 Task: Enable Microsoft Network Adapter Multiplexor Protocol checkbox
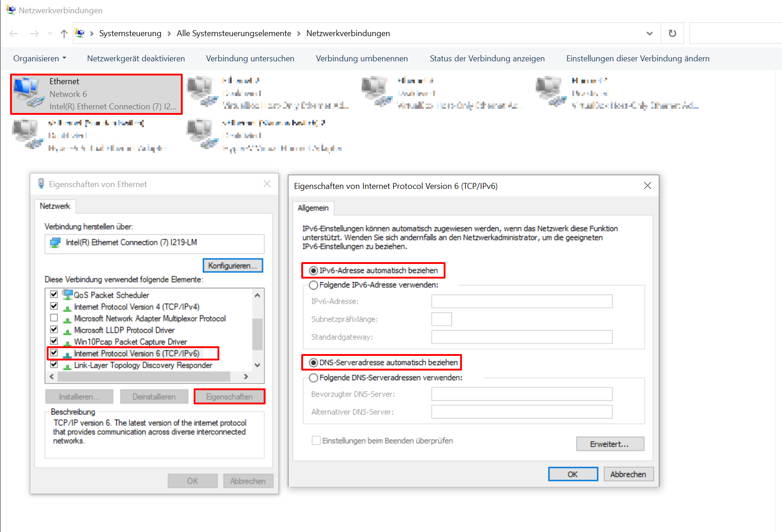54,318
